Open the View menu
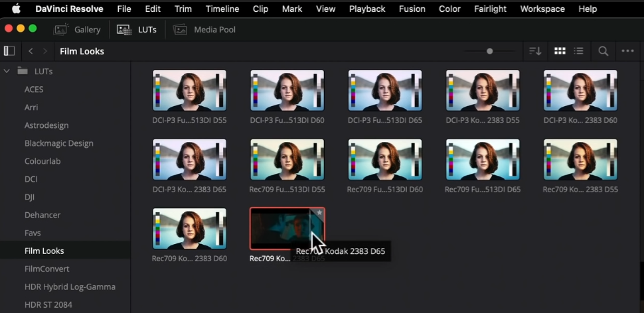The height and width of the screenshot is (313, 644). point(326,9)
